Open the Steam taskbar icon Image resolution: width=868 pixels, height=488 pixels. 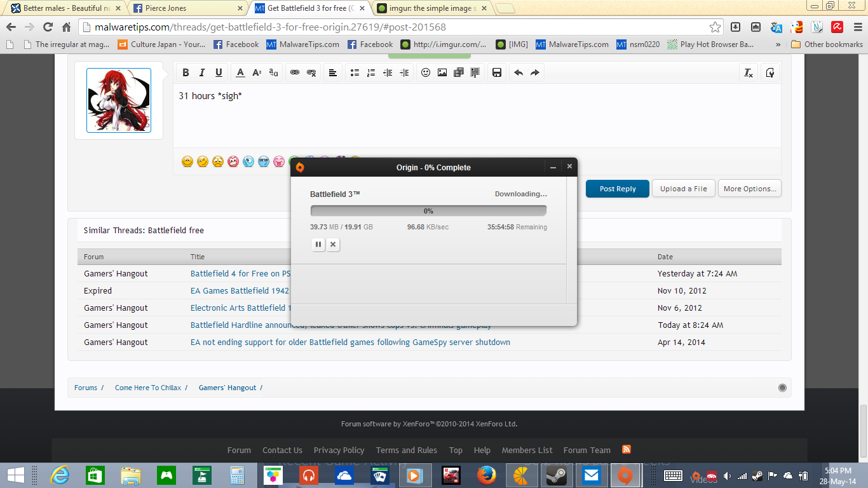tap(557, 475)
